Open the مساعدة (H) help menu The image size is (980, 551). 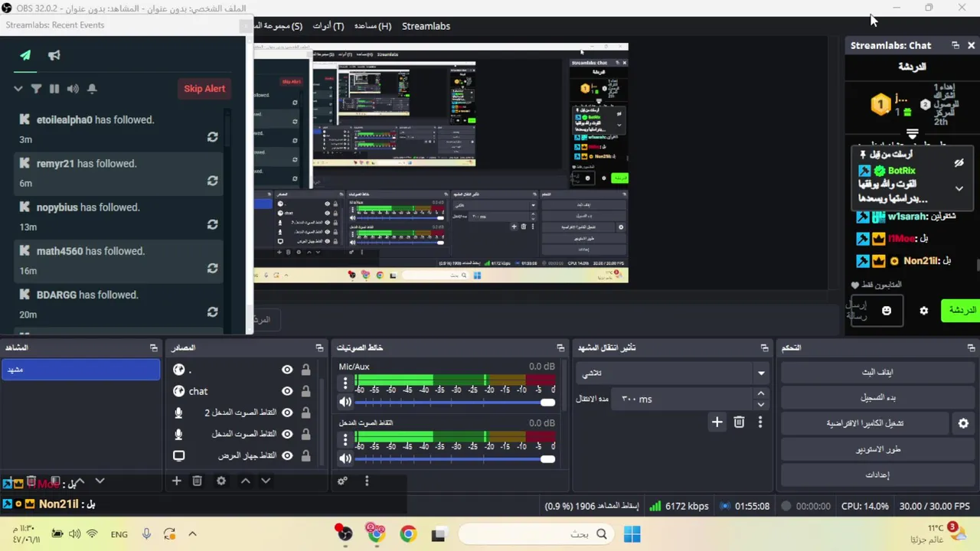[373, 26]
